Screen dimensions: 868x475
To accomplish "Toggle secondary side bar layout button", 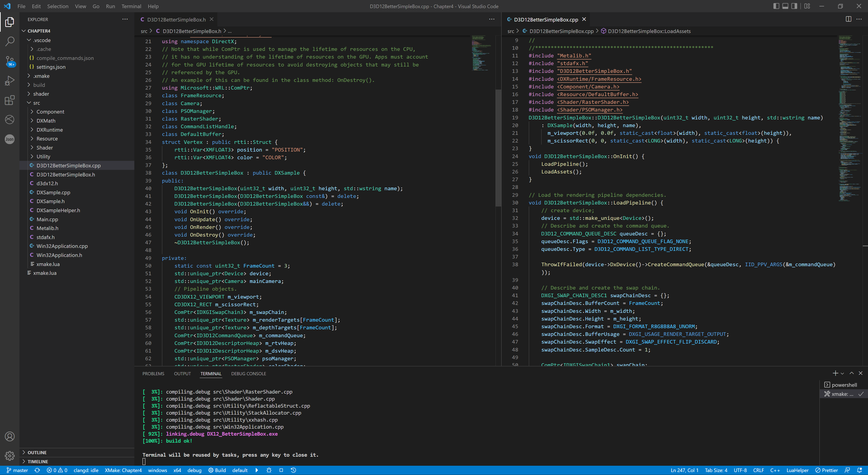I will [794, 6].
